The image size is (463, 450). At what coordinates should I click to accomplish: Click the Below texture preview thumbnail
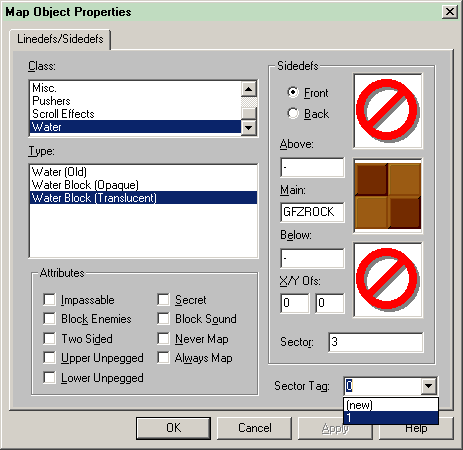point(388,280)
